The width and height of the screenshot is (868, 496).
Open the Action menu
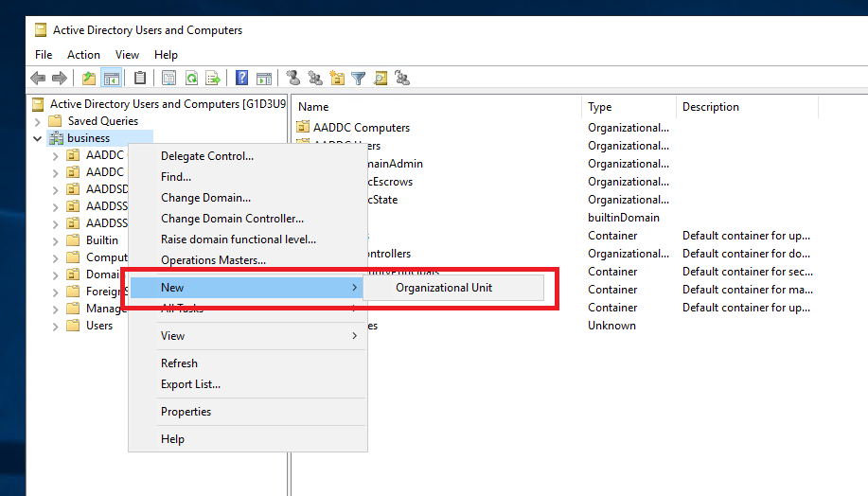click(83, 55)
